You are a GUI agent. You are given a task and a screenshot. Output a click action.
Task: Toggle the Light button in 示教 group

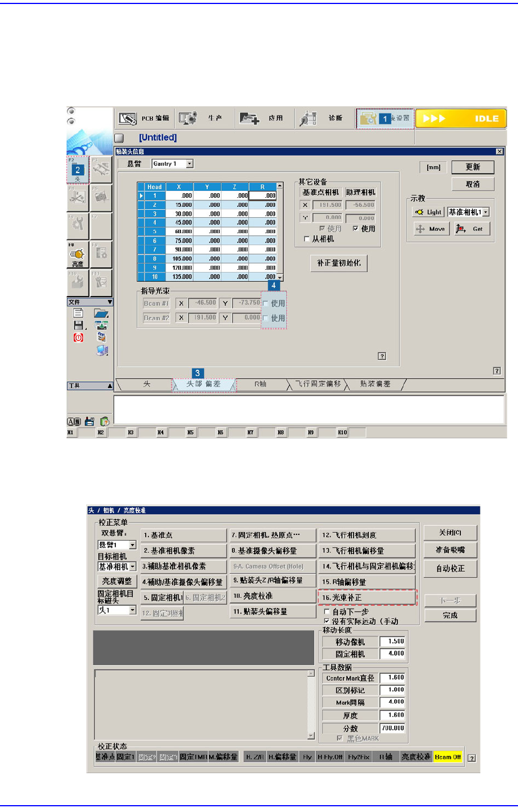click(x=428, y=212)
